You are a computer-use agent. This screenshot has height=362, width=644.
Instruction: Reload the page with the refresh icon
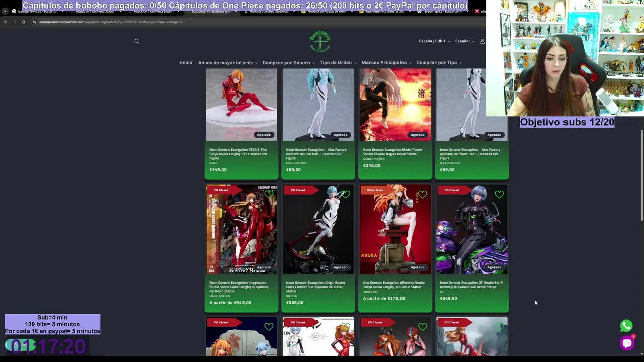(x=24, y=22)
